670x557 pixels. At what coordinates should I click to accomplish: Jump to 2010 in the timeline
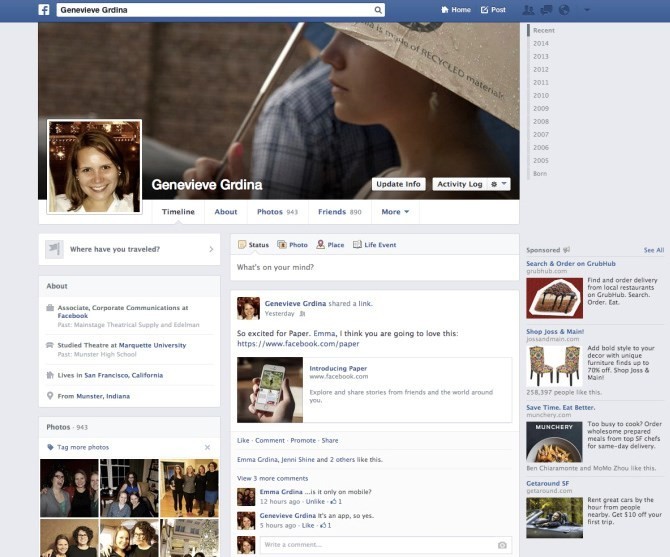(541, 95)
